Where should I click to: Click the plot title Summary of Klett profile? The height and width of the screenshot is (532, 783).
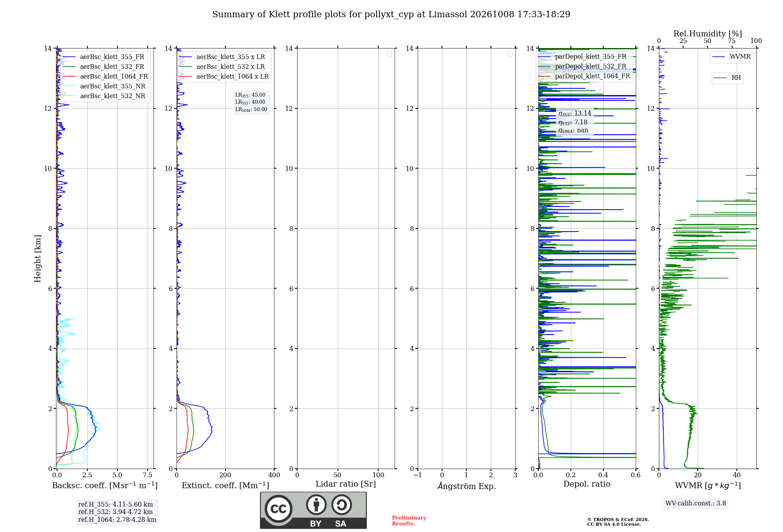click(391, 14)
